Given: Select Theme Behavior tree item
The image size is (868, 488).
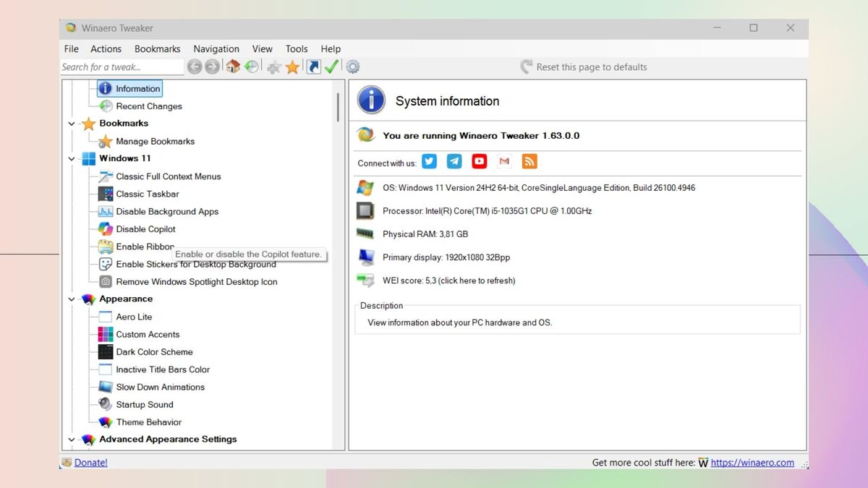Looking at the screenshot, I should pyautogui.click(x=148, y=422).
